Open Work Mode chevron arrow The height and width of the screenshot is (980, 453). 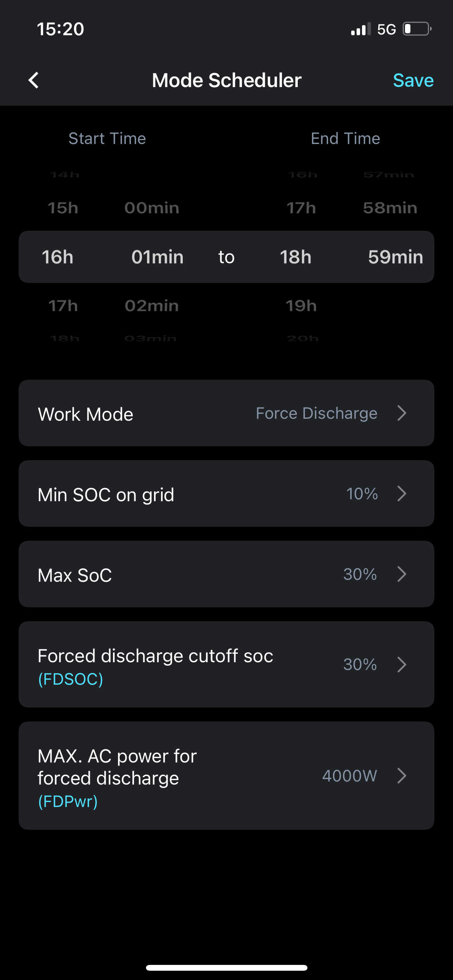tap(402, 413)
